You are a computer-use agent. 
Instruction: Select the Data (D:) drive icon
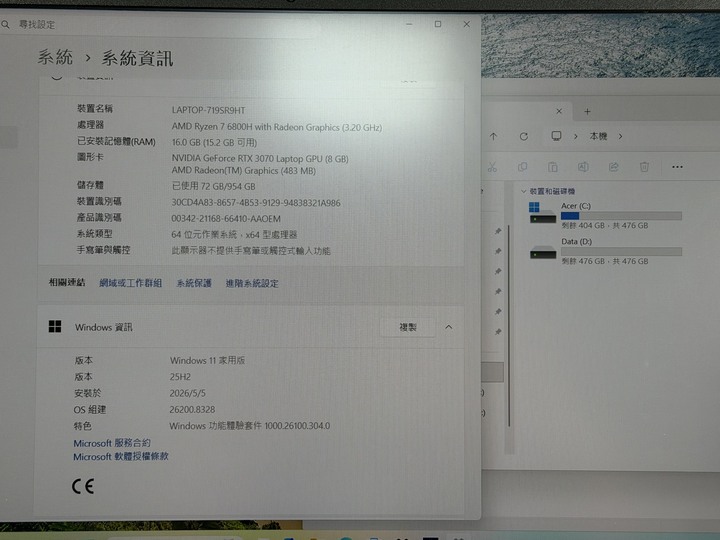pos(543,252)
